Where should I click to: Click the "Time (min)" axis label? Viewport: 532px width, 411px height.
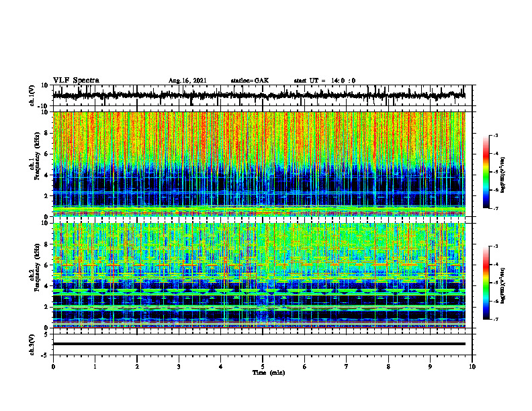pyautogui.click(x=269, y=373)
